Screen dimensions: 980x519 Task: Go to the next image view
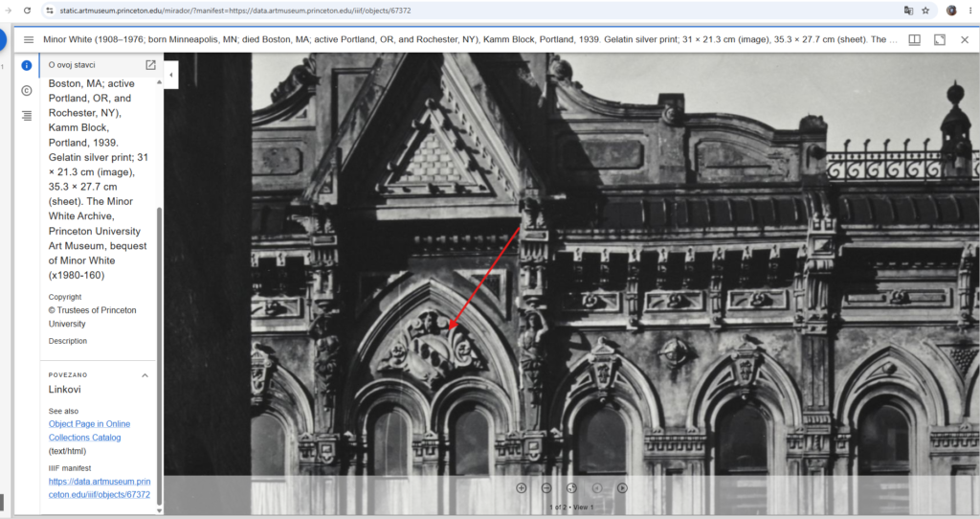[x=622, y=487]
